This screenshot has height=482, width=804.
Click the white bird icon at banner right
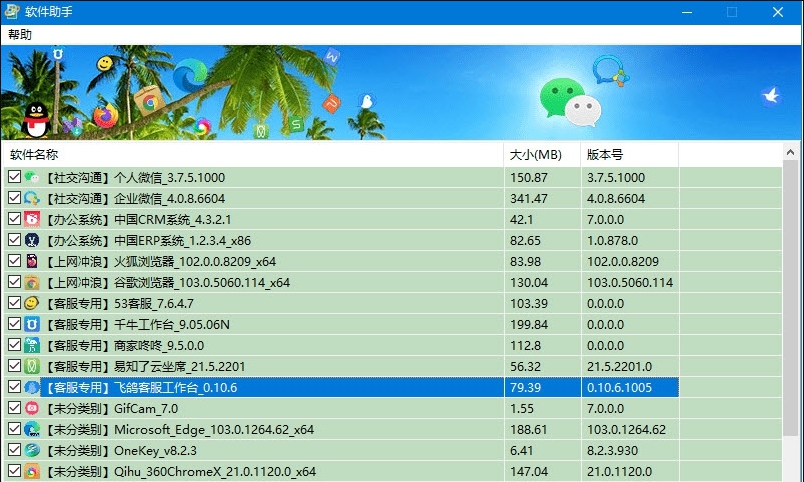pos(771,96)
